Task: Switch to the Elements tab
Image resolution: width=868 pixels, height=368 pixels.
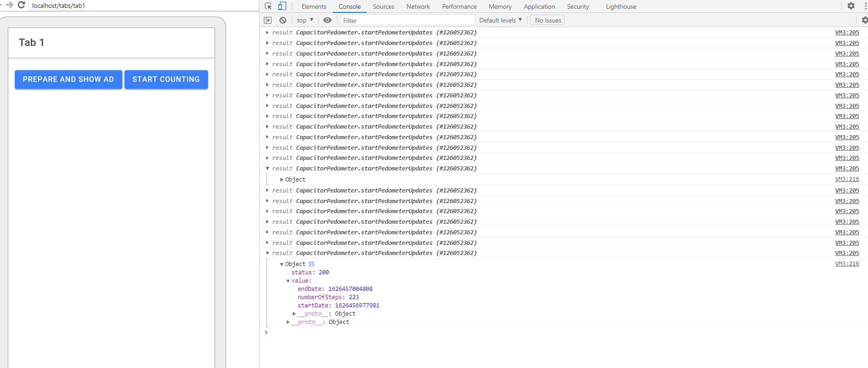Action: coord(314,6)
